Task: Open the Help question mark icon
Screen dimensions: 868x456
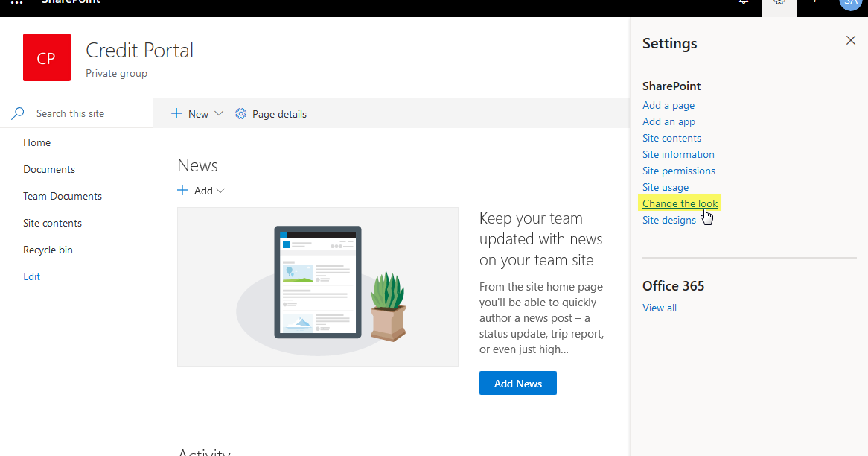Action: click(814, 4)
